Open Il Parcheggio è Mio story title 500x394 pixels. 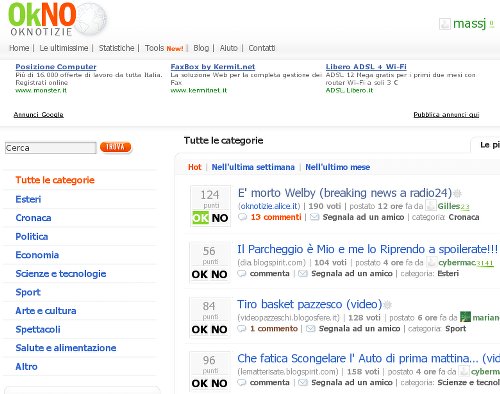click(368, 249)
